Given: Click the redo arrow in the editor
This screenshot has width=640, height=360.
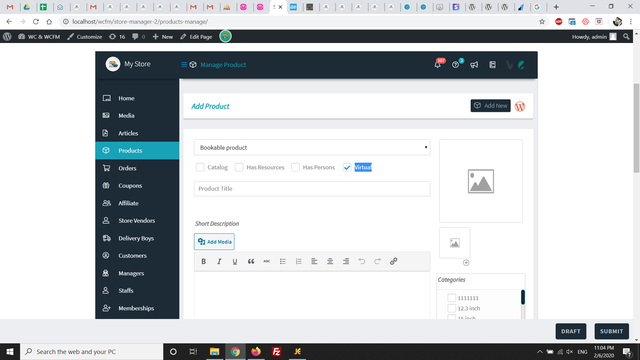Looking at the screenshot, I should pyautogui.click(x=378, y=261).
